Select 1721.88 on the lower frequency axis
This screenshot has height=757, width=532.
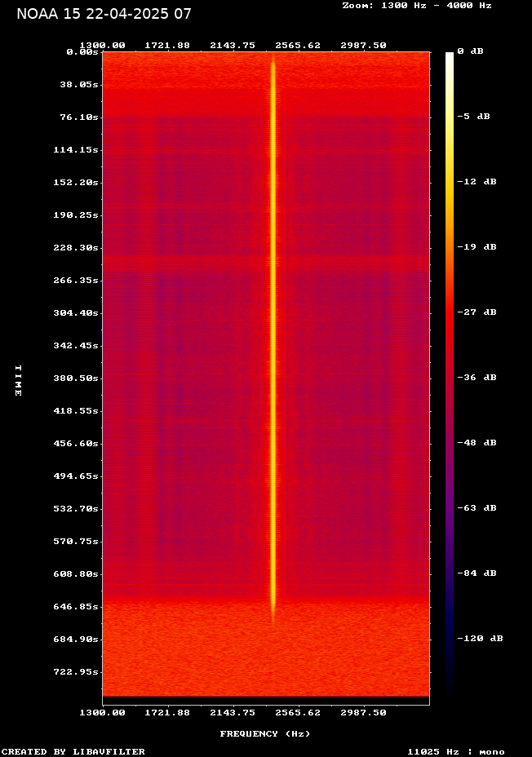click(x=167, y=713)
